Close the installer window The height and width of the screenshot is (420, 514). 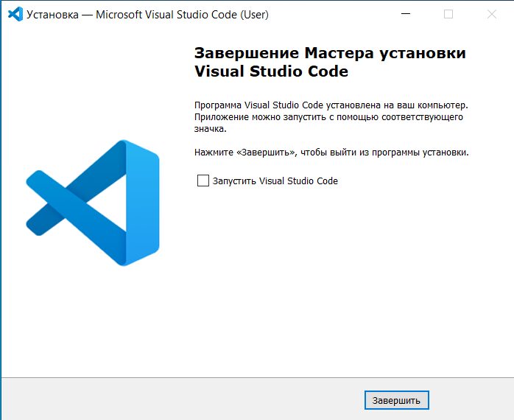pos(491,14)
